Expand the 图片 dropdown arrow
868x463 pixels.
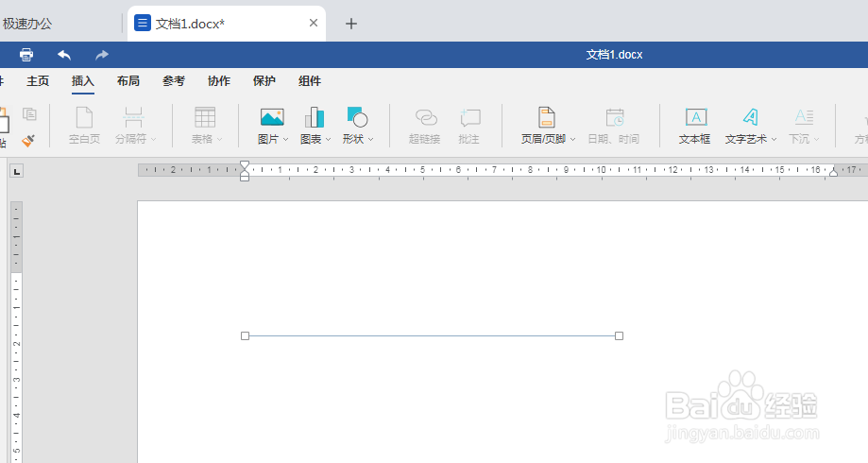285,140
